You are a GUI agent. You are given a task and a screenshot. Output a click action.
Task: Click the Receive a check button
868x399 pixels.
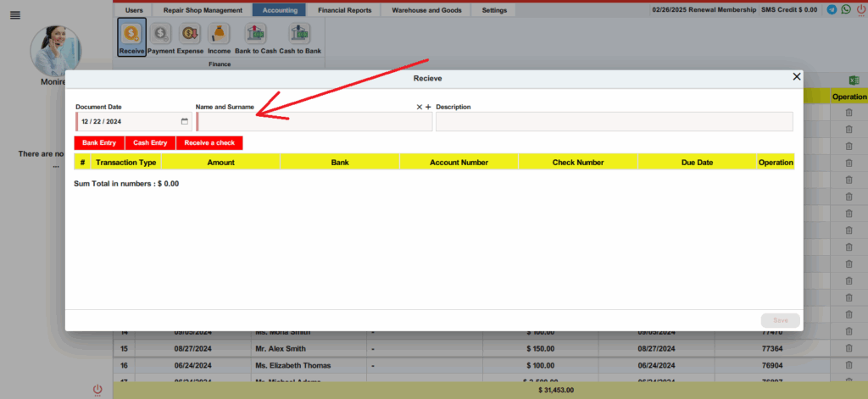(209, 143)
